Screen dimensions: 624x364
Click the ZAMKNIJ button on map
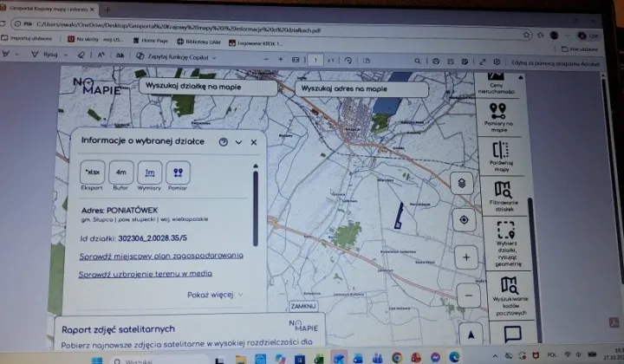click(x=303, y=306)
